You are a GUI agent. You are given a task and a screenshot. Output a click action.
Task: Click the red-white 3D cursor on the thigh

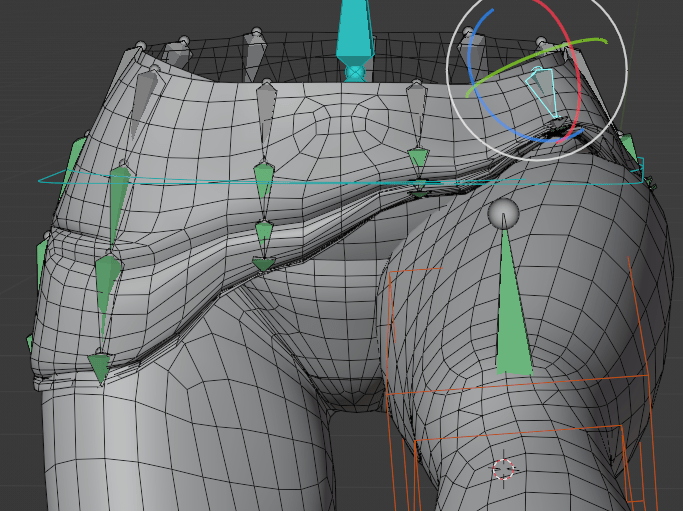point(503,468)
